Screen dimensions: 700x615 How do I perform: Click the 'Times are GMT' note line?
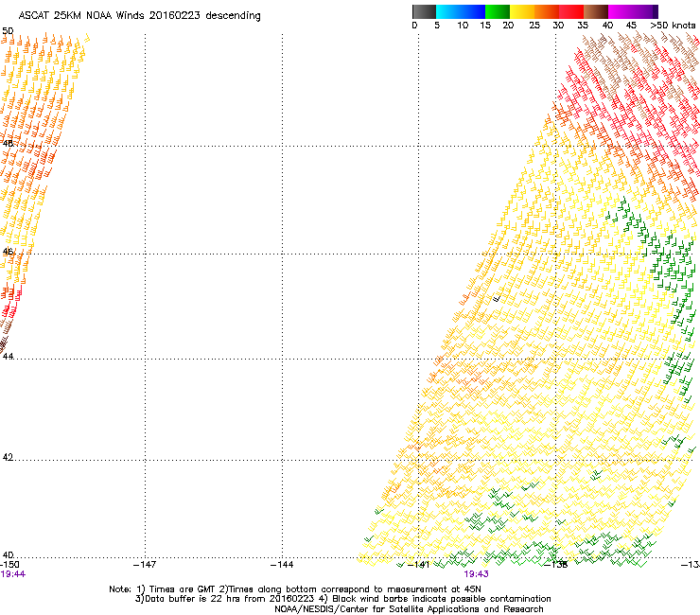coord(295,589)
